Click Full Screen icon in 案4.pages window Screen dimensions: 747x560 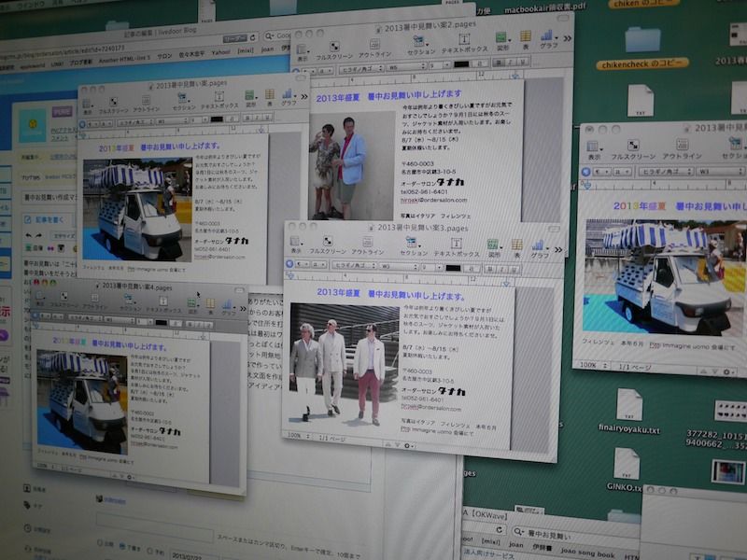pyautogui.click(x=63, y=297)
